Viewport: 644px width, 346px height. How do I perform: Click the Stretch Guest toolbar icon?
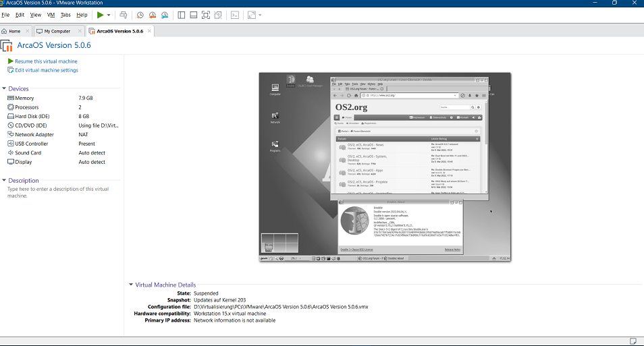pyautogui.click(x=251, y=16)
